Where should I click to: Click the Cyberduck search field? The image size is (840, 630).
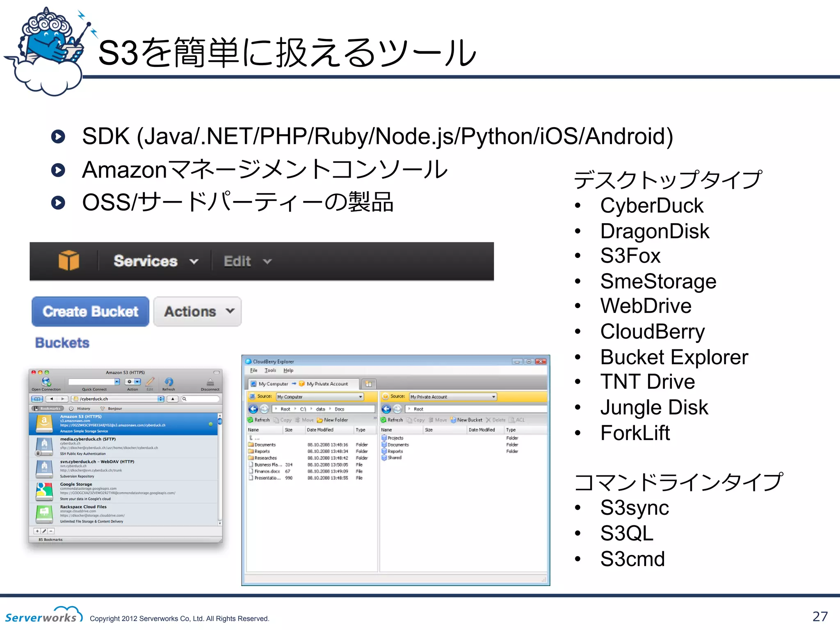[x=201, y=399]
